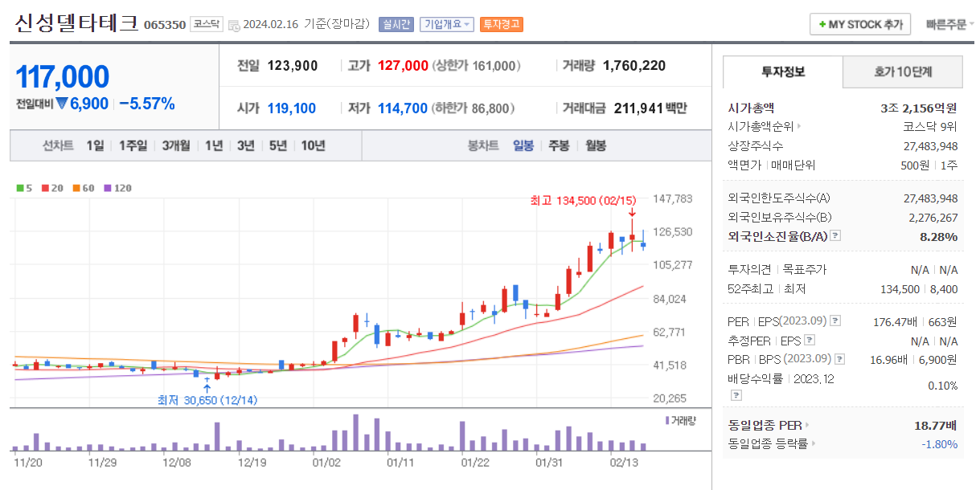This screenshot has width=980, height=490.
Task: Click the 전일 value 123,900
Action: pos(293,66)
